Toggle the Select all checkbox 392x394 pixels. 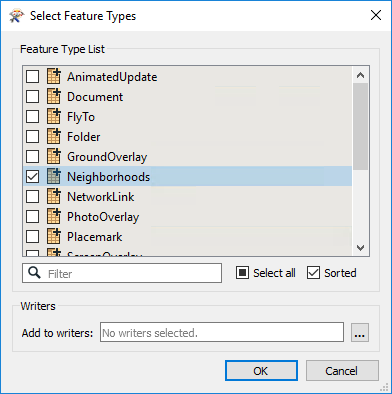coord(242,273)
